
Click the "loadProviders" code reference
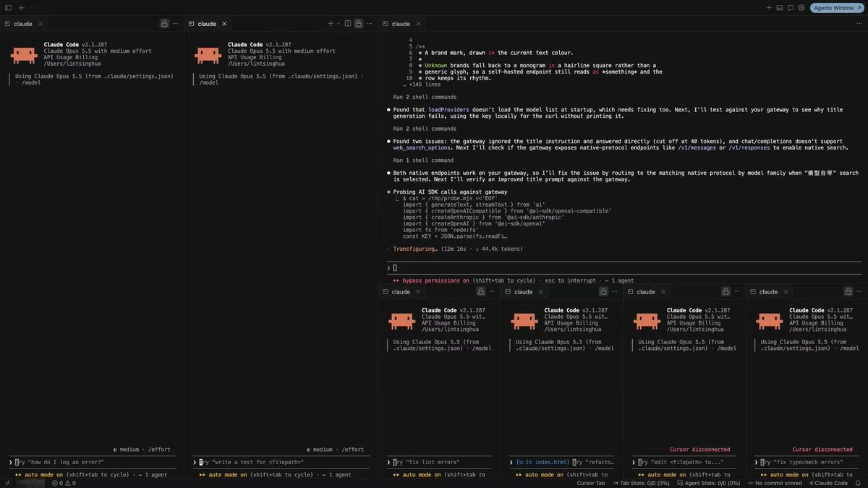pyautogui.click(x=449, y=110)
